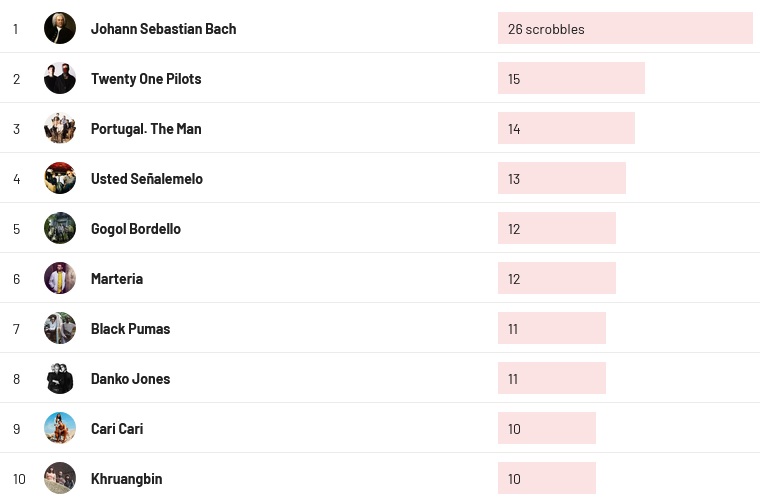
Task: Click Usted Señalemelo avatar image
Action: (60, 178)
